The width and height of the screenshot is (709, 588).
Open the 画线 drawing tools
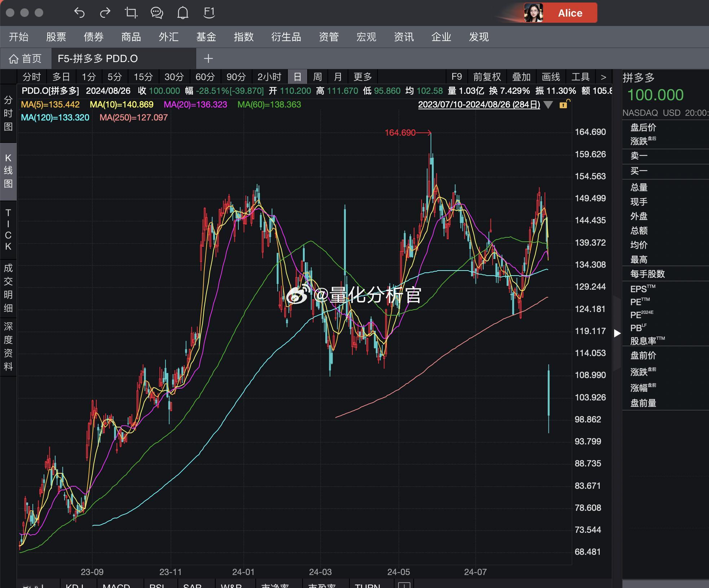tap(551, 77)
